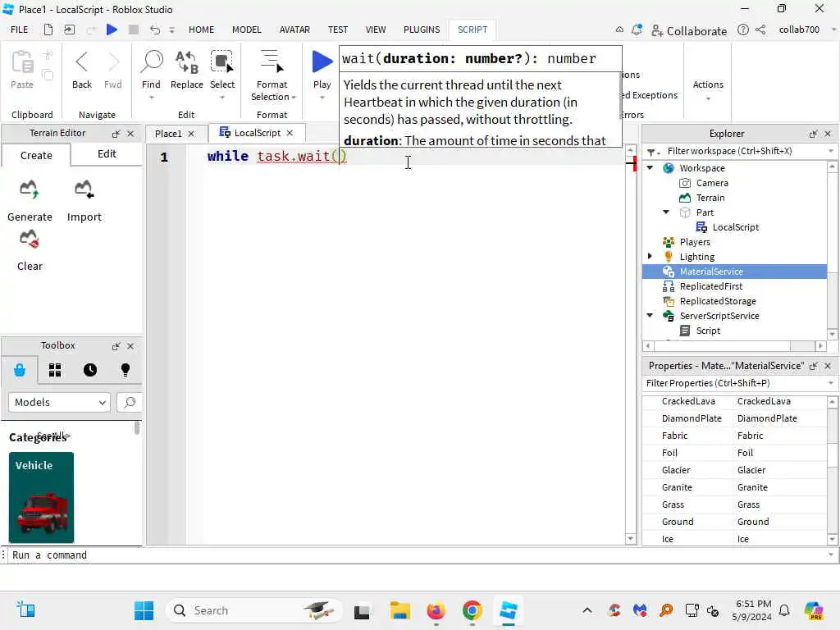Click the Filter Properties search field
This screenshot has height=630, width=840.
[x=734, y=383]
